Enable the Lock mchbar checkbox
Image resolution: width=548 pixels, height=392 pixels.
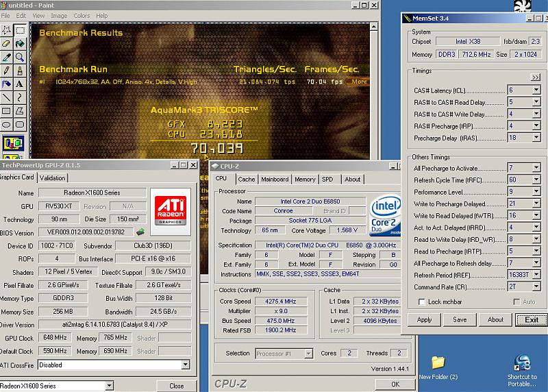coord(422,302)
